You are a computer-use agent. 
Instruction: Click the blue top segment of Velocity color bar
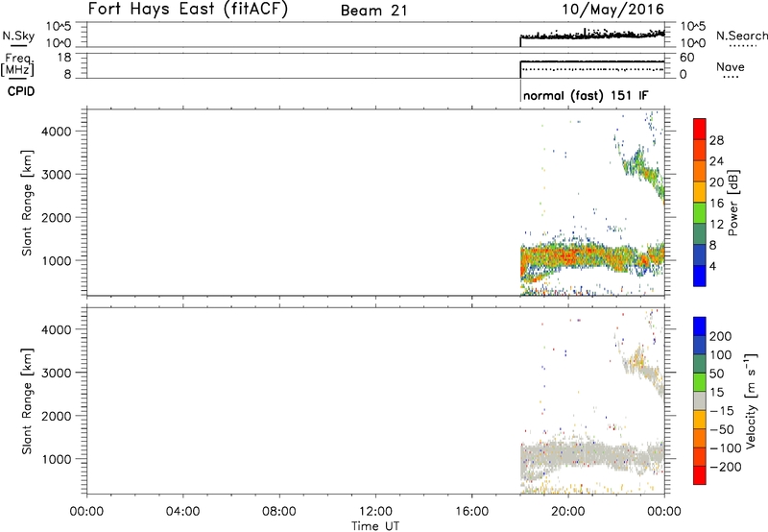click(700, 326)
